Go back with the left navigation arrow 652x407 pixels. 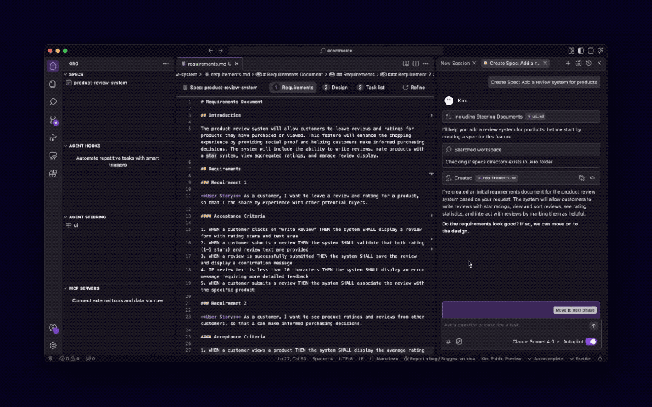tap(211, 51)
